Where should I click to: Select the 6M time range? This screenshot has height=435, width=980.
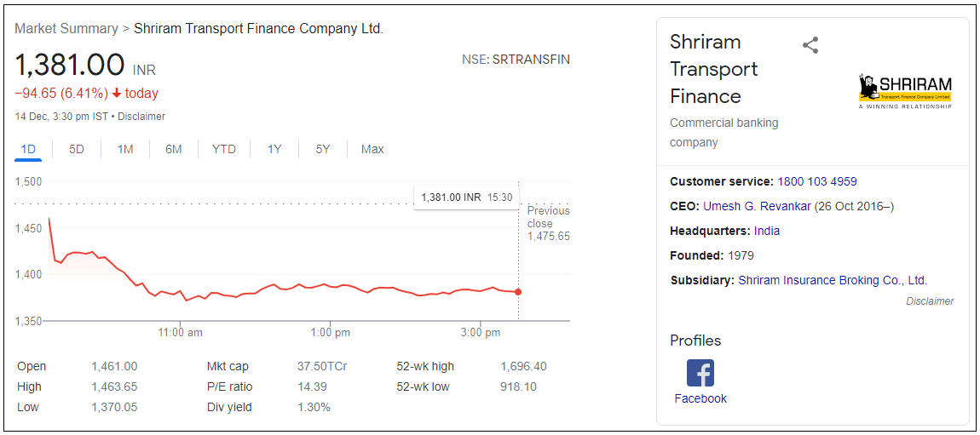174,149
